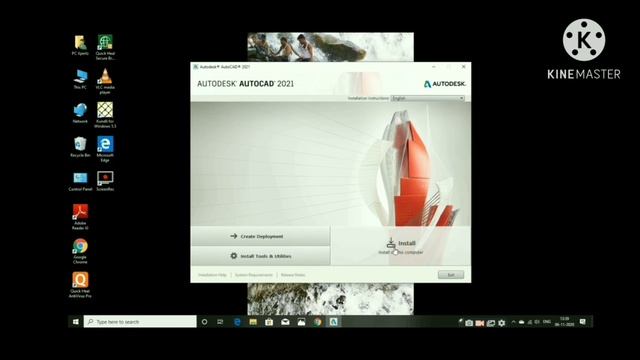Select the AutoCAD installer taskbar button
This screenshot has height=360, width=640.
(x=333, y=322)
